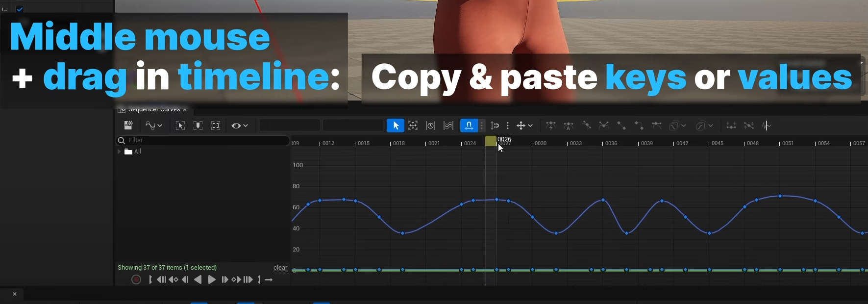Set constant step interpolation icon
The image size is (868, 304).
[639, 126]
